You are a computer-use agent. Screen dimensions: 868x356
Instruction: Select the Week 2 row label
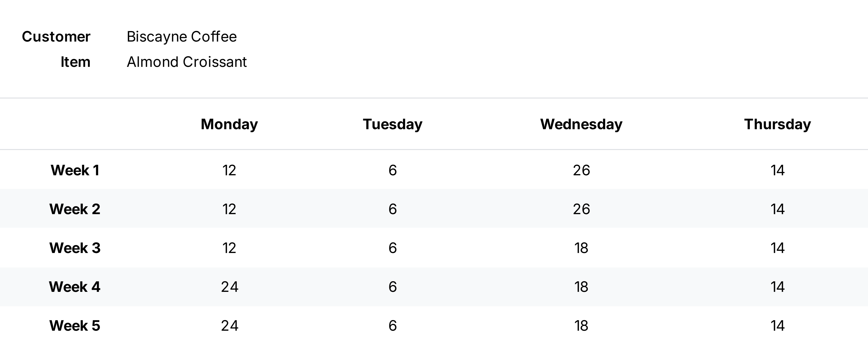(x=75, y=209)
